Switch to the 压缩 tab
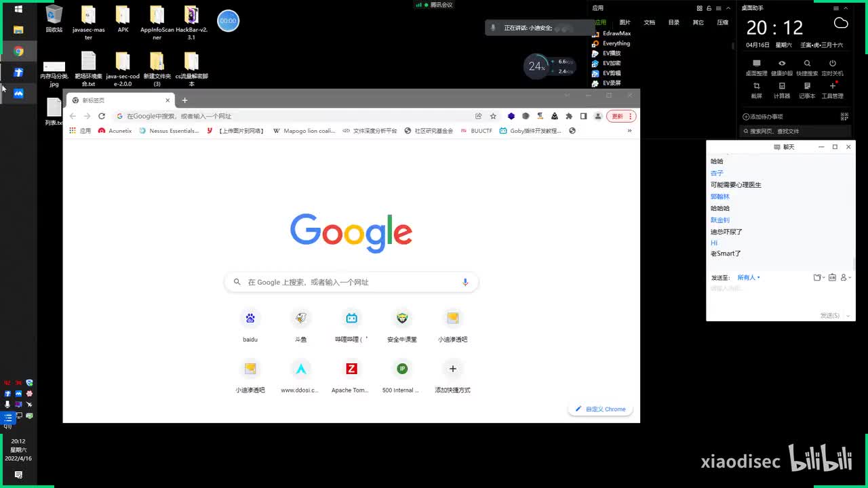Image resolution: width=868 pixels, height=488 pixels. click(x=722, y=22)
